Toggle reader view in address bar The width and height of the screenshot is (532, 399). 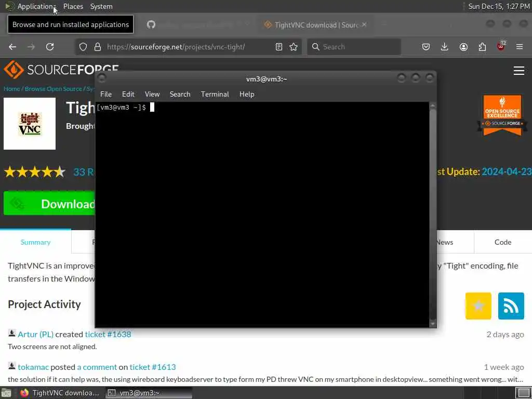(x=279, y=47)
